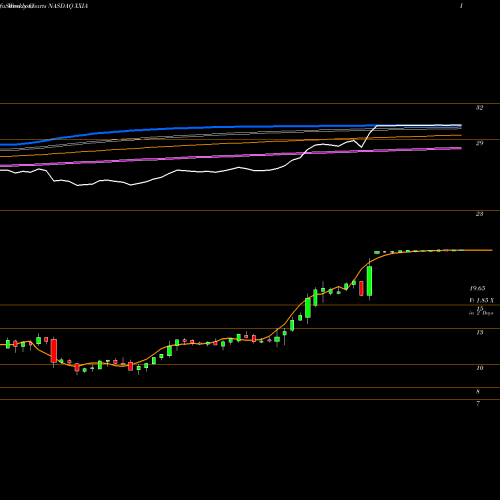Click the 8 price axis label

tap(478, 392)
